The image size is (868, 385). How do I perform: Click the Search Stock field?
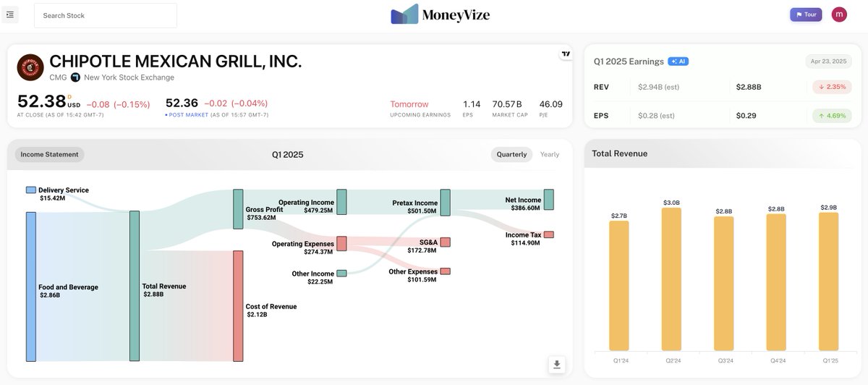click(106, 15)
